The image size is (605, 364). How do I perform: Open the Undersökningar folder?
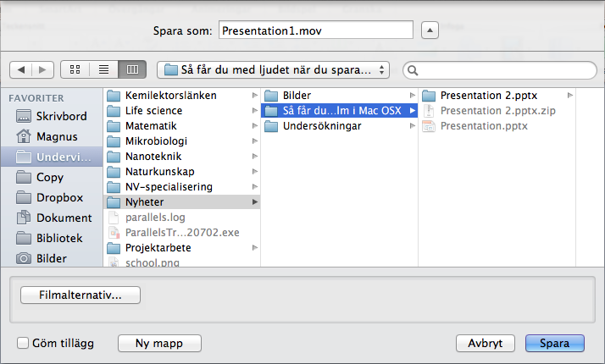click(x=340, y=125)
